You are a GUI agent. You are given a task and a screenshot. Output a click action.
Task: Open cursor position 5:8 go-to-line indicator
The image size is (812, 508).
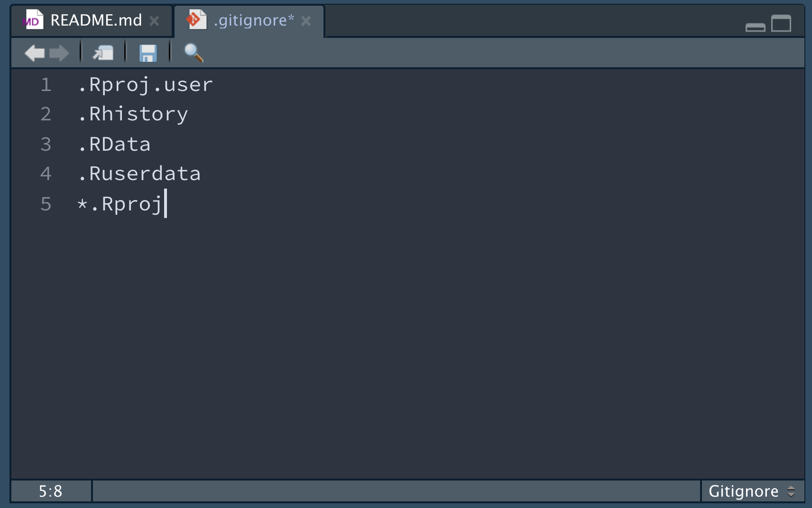(x=50, y=491)
